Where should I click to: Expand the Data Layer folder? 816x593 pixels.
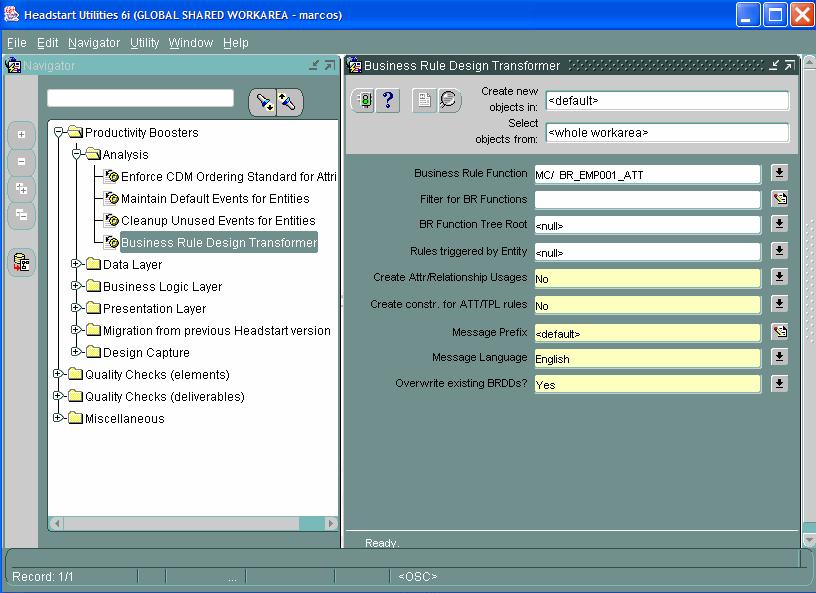[77, 265]
